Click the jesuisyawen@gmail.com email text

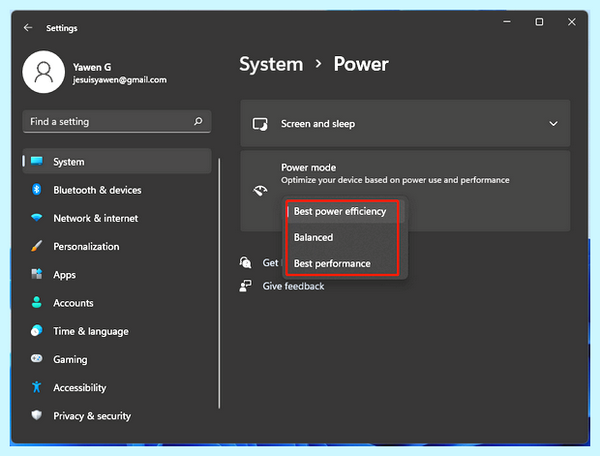coord(120,80)
